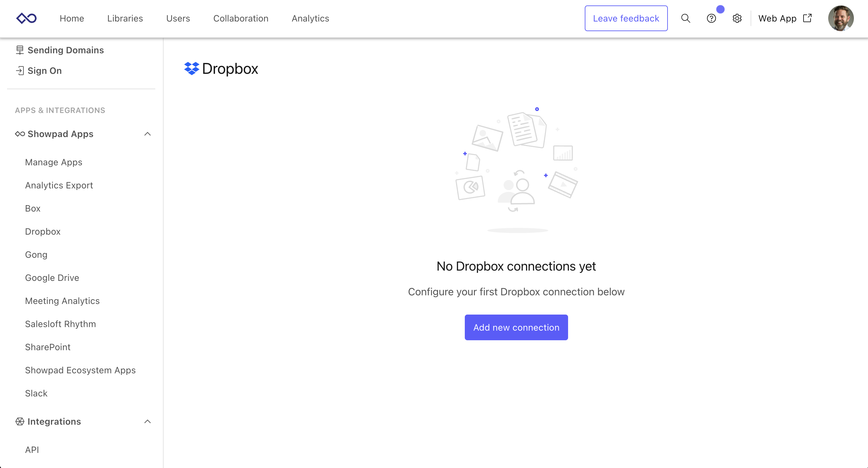Open search with the magnifier icon

(x=685, y=18)
